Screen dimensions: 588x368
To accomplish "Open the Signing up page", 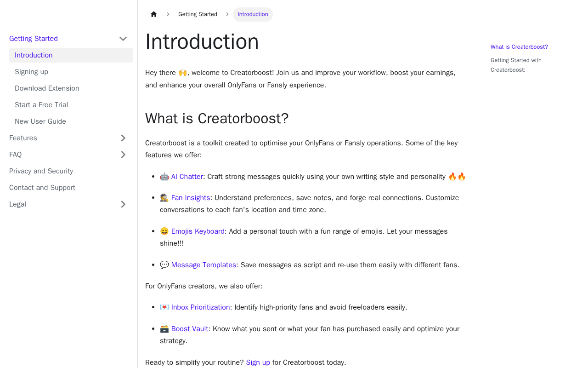I will [31, 72].
